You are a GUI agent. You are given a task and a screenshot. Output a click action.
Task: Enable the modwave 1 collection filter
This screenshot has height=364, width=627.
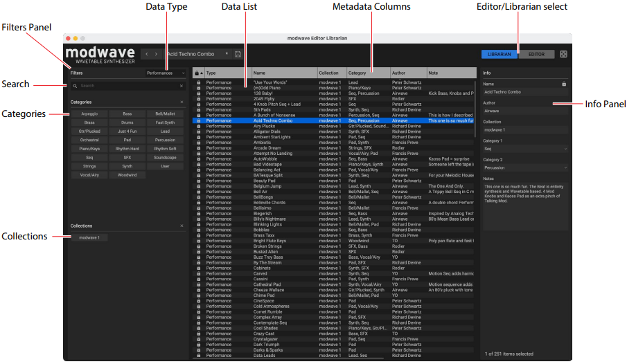coord(89,237)
